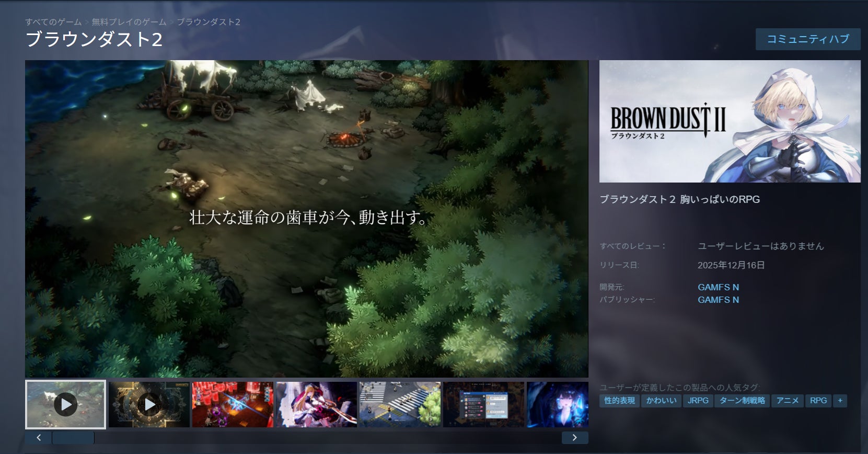Click the description ブラウンダスト2 胸いっぱいのRPG
The width and height of the screenshot is (868, 454).
(x=679, y=199)
